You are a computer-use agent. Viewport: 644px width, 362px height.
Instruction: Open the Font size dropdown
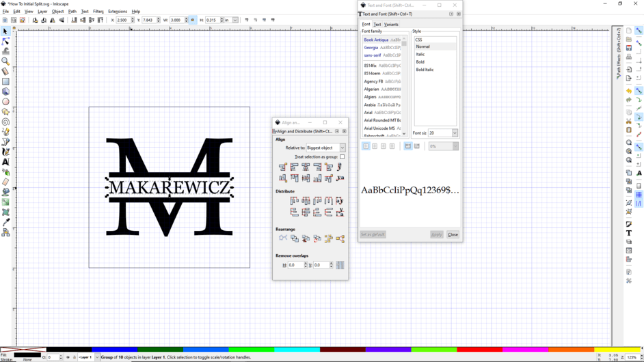(x=455, y=133)
